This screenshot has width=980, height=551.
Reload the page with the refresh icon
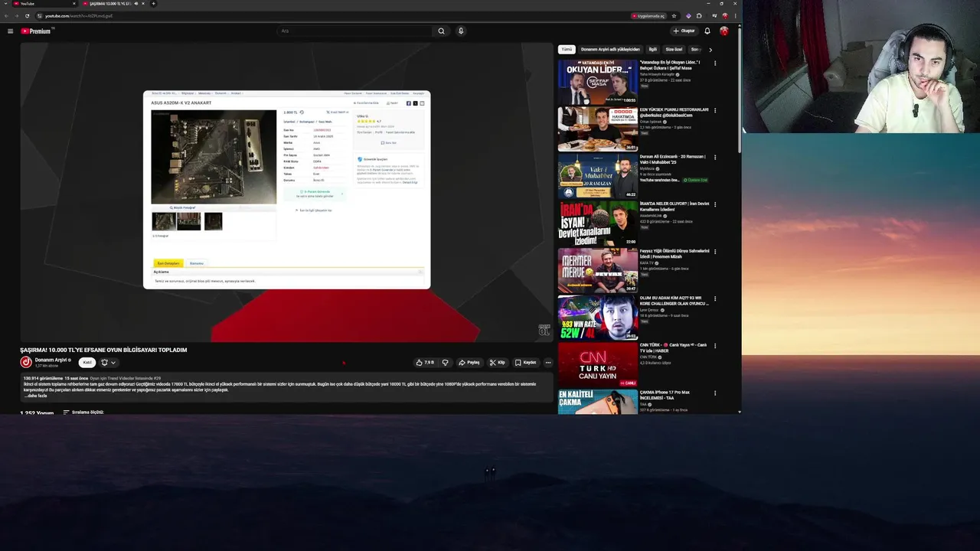click(28, 15)
